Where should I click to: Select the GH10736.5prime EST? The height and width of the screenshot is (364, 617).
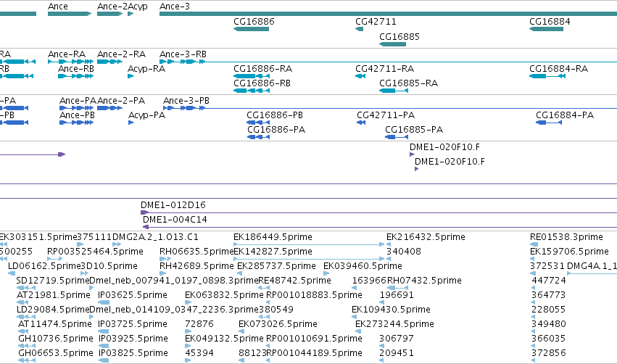pyautogui.click(x=27, y=347)
